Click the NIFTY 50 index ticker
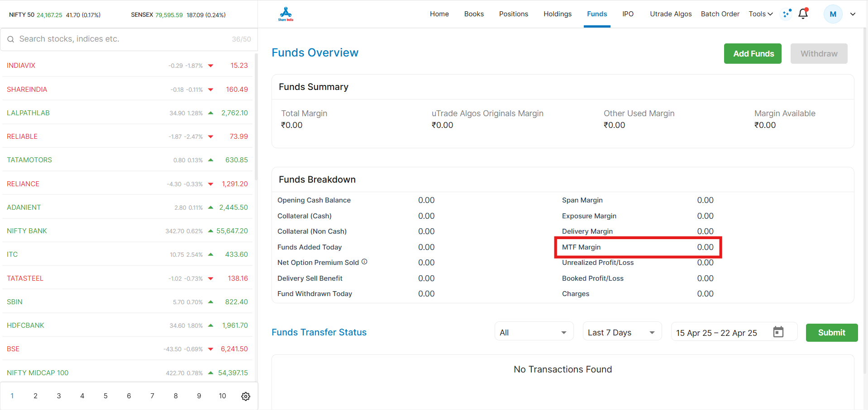Image resolution: width=868 pixels, height=410 pixels. click(55, 15)
